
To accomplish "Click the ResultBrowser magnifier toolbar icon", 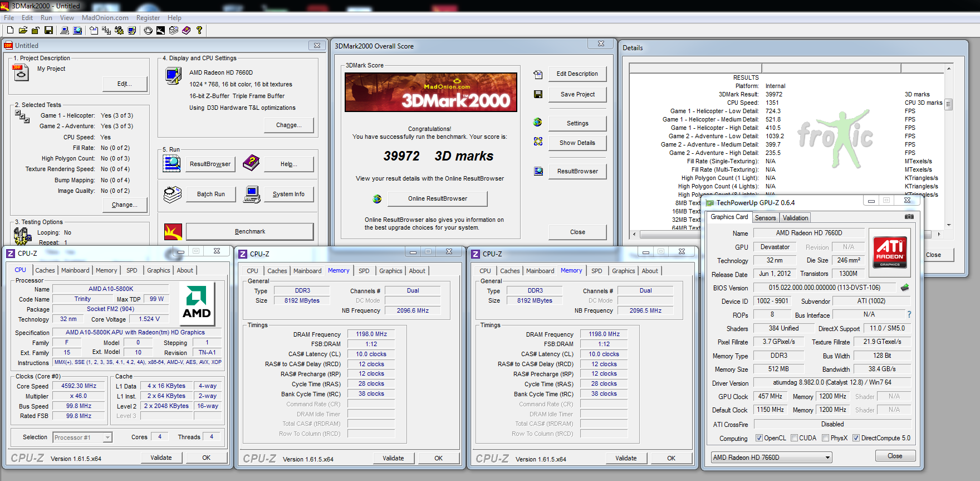I will coord(77,30).
